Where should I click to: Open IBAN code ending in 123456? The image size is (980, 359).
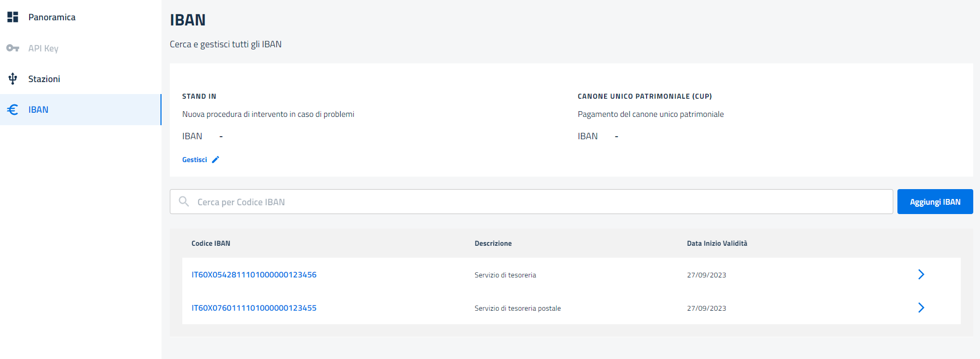pos(254,275)
